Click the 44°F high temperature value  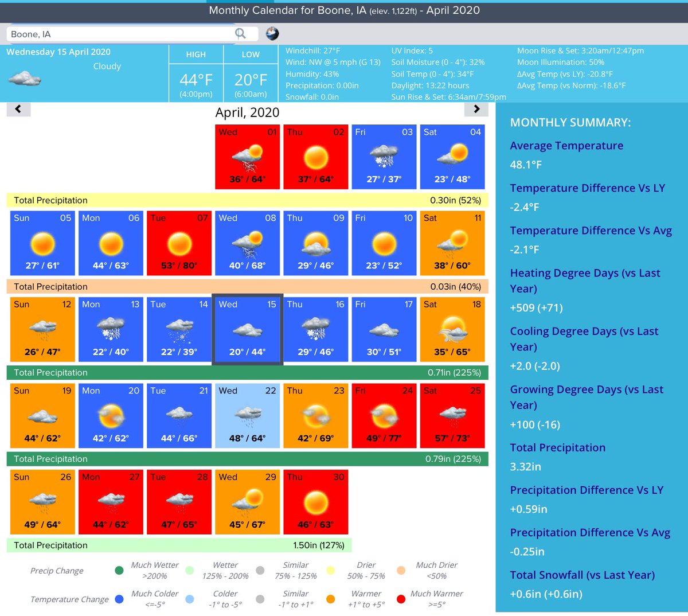tap(196, 79)
